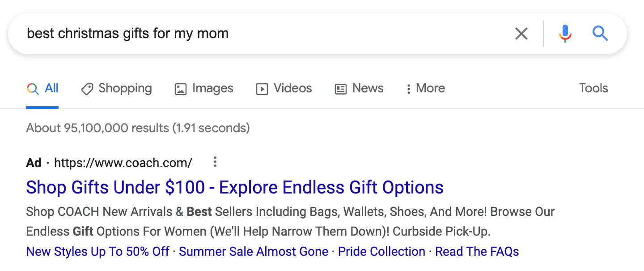Screen dimensions: 644x271
Task: Open the Pride Collection sitelink
Action: 381,252
